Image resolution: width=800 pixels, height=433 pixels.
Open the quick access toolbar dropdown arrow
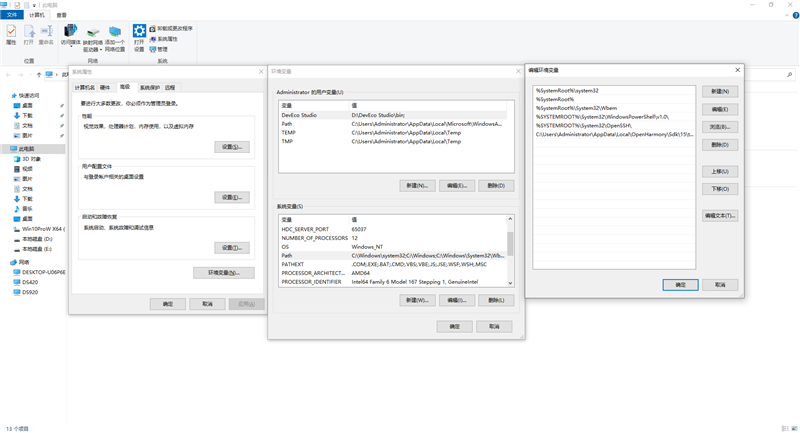[34, 5]
